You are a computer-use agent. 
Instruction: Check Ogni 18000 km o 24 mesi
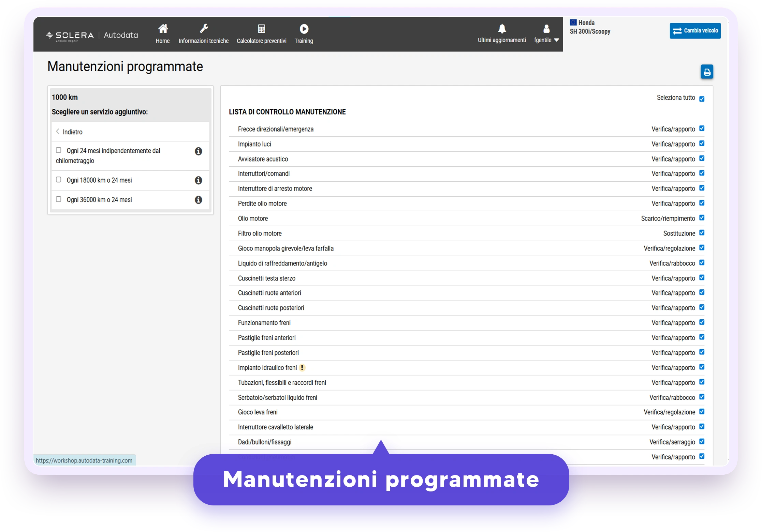click(59, 180)
